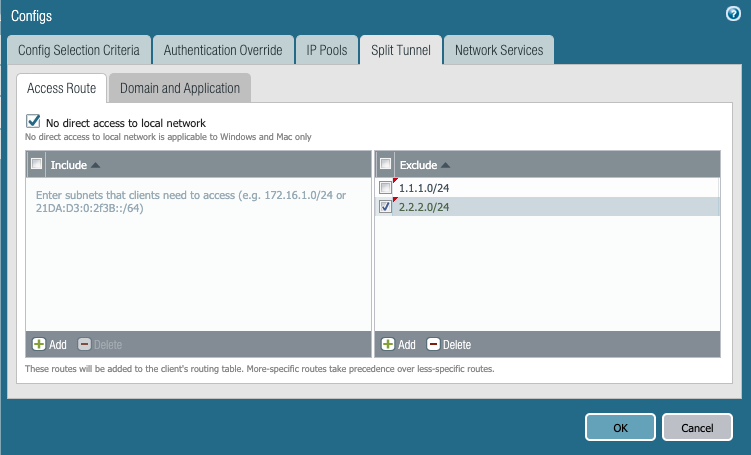Open the Authentication Override tab
The height and width of the screenshot is (455, 751).
[x=223, y=50]
